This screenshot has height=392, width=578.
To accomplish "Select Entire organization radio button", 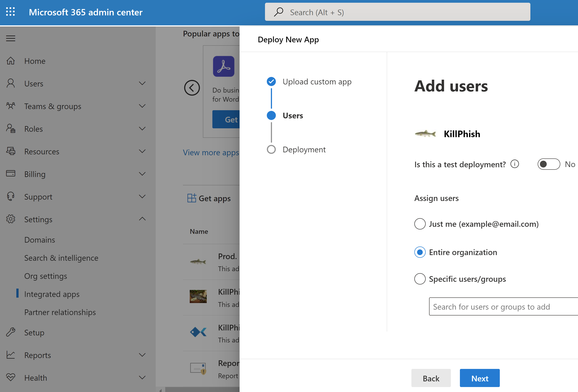I will point(420,251).
